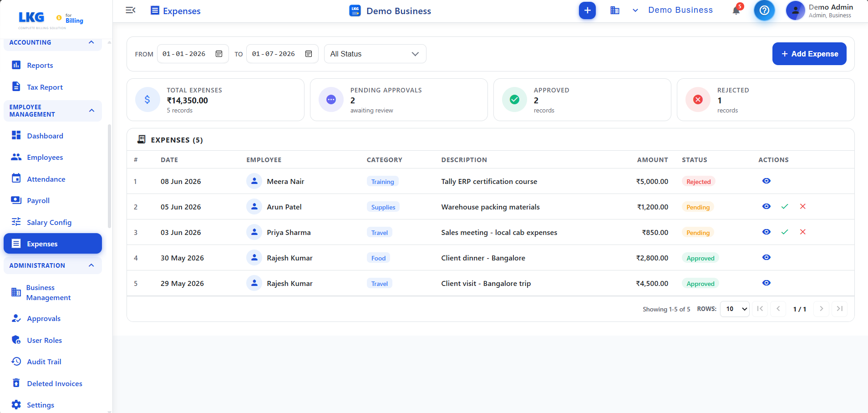Open the Demo Business switcher dropdown chevron
Viewport: 868px width, 413px height.
pyautogui.click(x=635, y=10)
